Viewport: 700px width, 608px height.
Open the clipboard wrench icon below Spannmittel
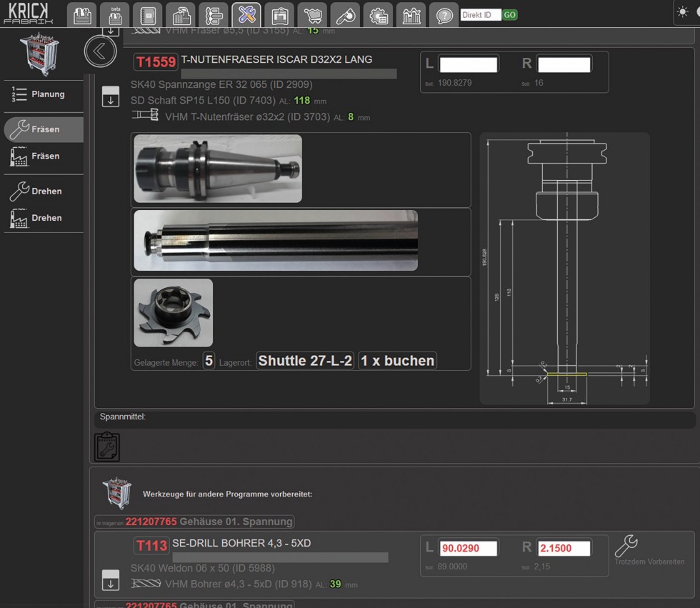pos(107,447)
